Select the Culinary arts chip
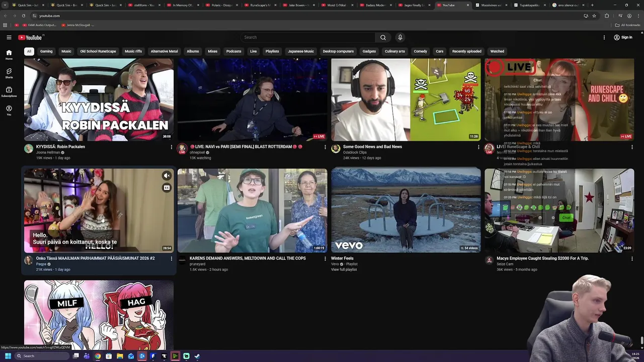The image size is (644, 362). coord(395,51)
